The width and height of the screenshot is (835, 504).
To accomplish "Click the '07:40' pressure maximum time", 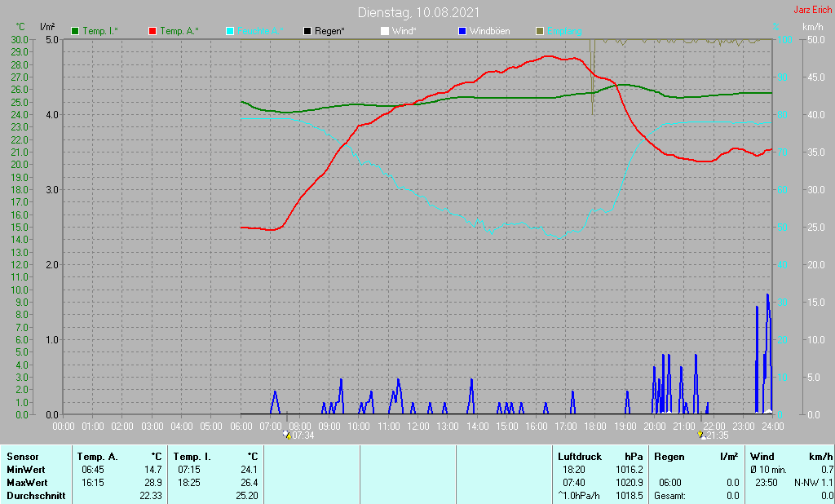I will (573, 482).
